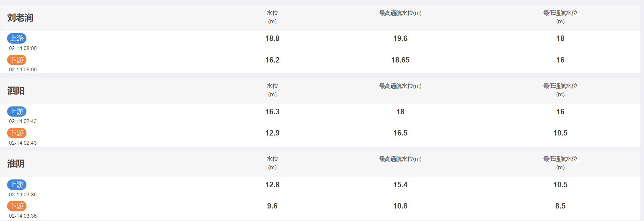644x221 pixels.
Task: Click the 02-14 02:43 timestamp under 泗阳 上游
Action: [x=23, y=121]
